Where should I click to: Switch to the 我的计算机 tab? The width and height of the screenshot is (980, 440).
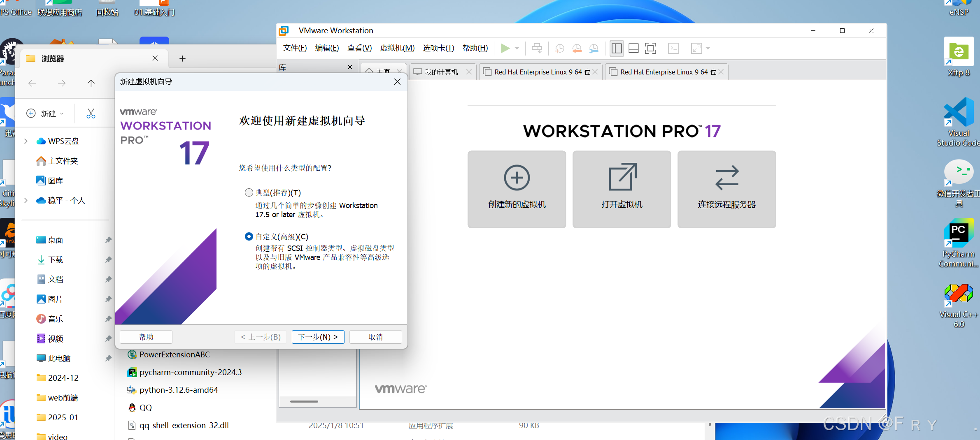click(441, 72)
